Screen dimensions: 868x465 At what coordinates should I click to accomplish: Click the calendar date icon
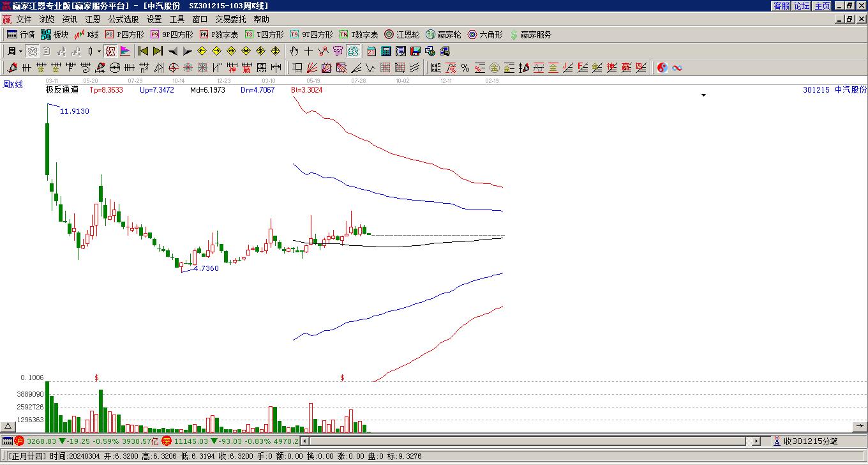pyautogui.click(x=371, y=51)
